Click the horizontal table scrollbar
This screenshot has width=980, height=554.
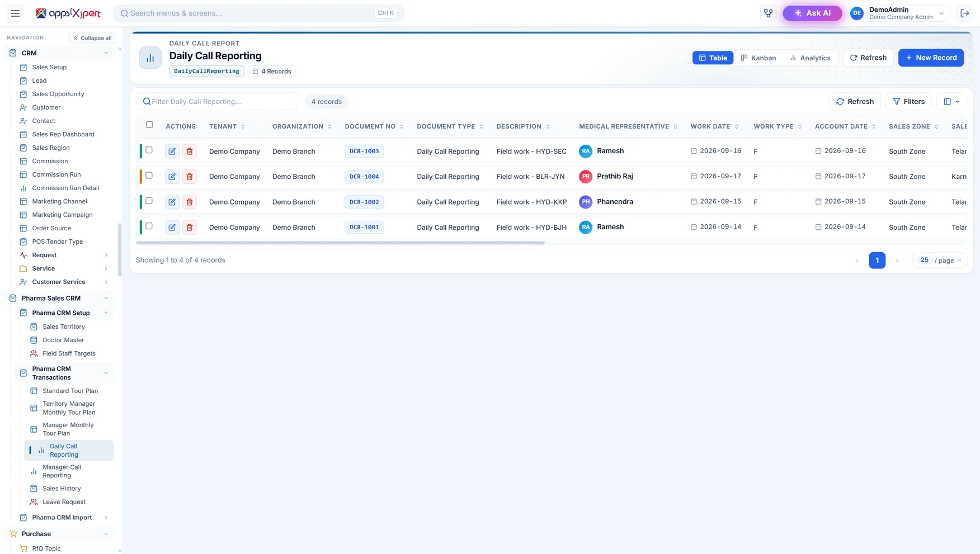340,243
